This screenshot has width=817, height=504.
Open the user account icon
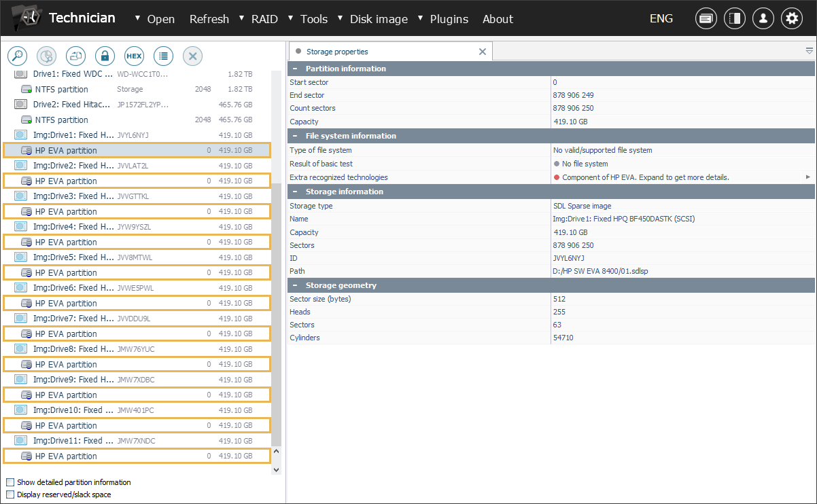(763, 18)
